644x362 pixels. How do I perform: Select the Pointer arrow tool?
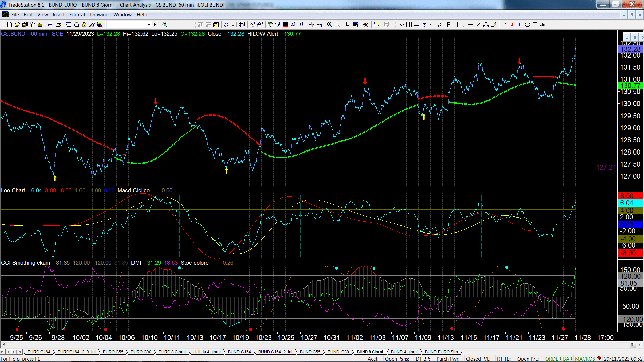point(348,25)
